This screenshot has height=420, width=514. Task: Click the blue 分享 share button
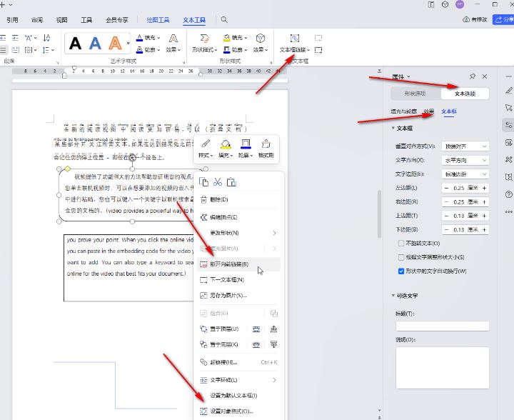[504, 20]
